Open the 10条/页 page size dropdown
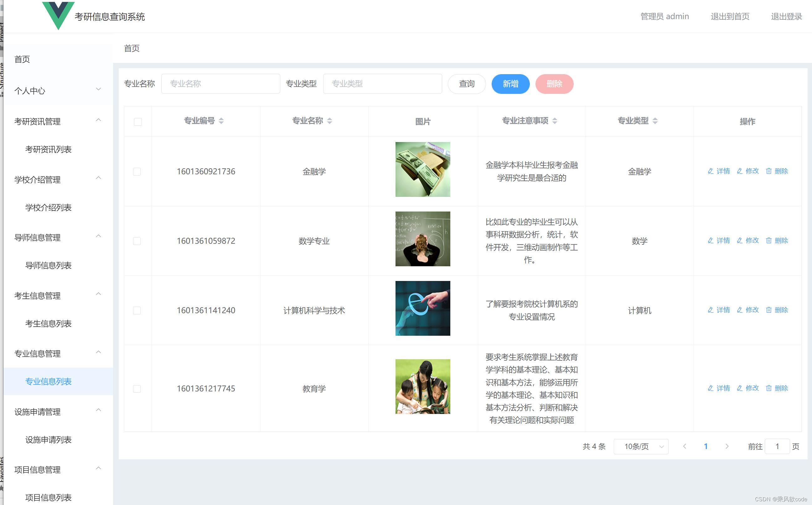 click(640, 446)
